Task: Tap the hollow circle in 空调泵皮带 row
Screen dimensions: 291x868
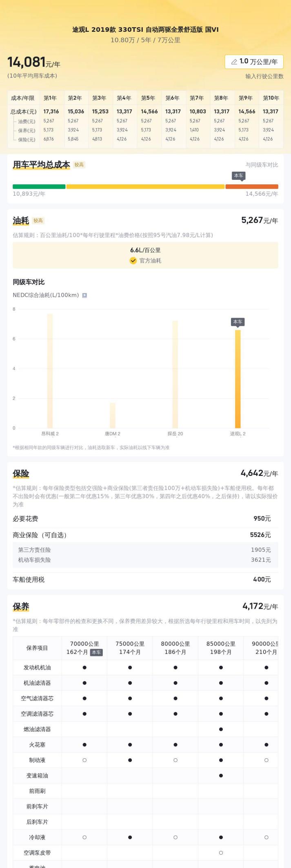Action: [221, 853]
